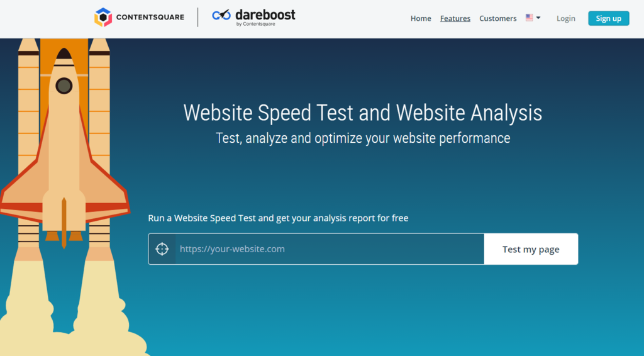The width and height of the screenshot is (644, 356).
Task: Open the Home menu item
Action: click(421, 18)
